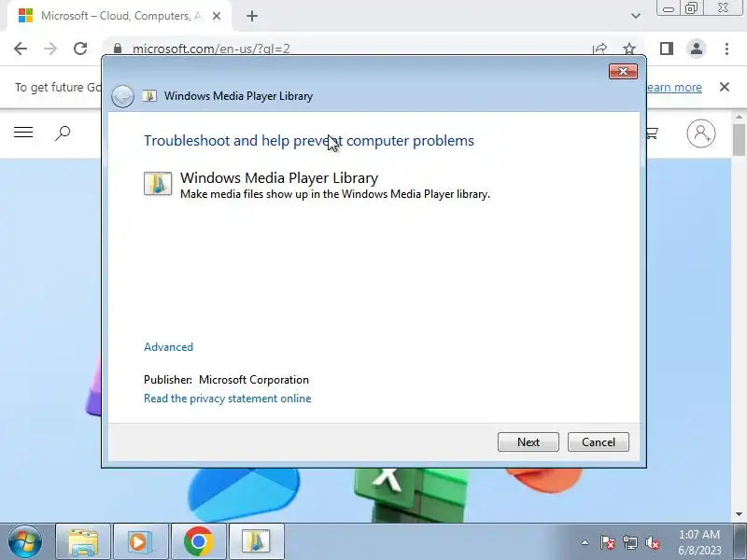Open Chrome three-dot menu

click(726, 49)
